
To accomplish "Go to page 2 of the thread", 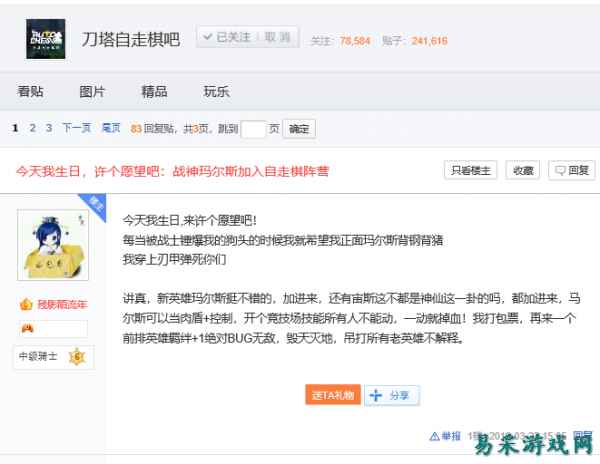I will [x=33, y=128].
